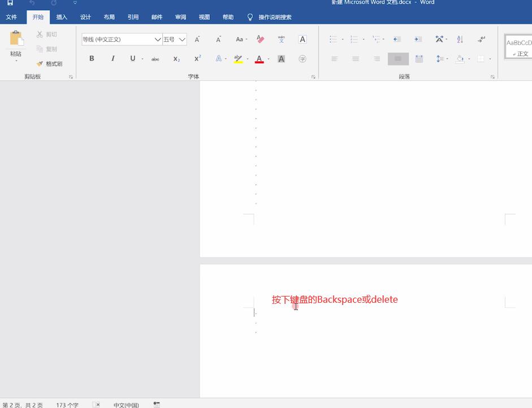
Task: Switch to the 插入 tab
Action: pyautogui.click(x=62, y=17)
